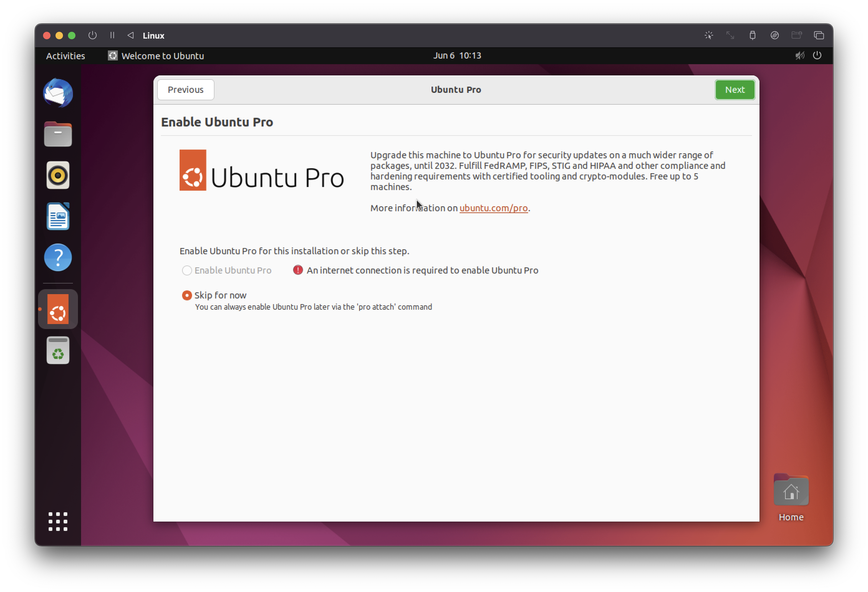The image size is (868, 592).
Task: Open the Help icon in dock
Action: coord(58,258)
